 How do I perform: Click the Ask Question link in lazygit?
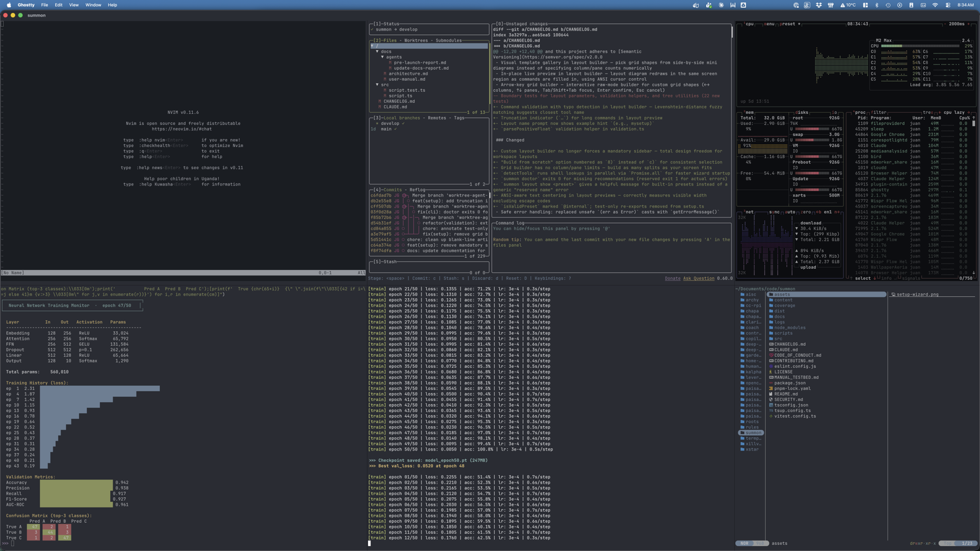tap(699, 279)
